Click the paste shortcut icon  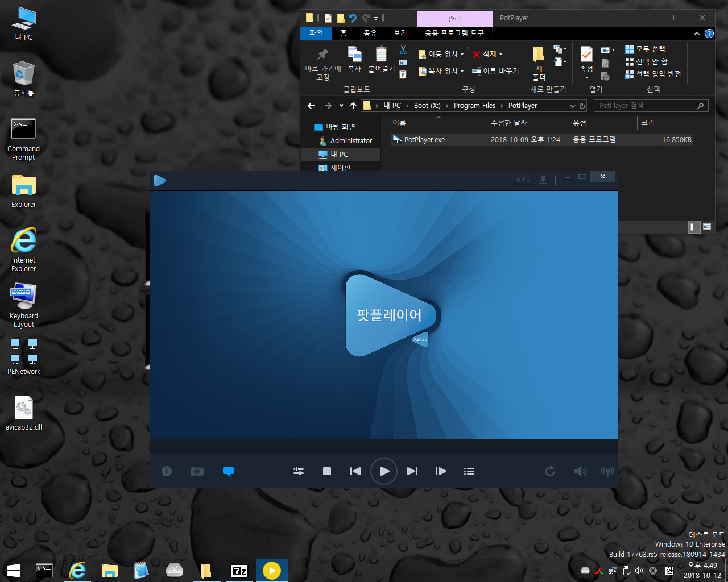[403, 74]
